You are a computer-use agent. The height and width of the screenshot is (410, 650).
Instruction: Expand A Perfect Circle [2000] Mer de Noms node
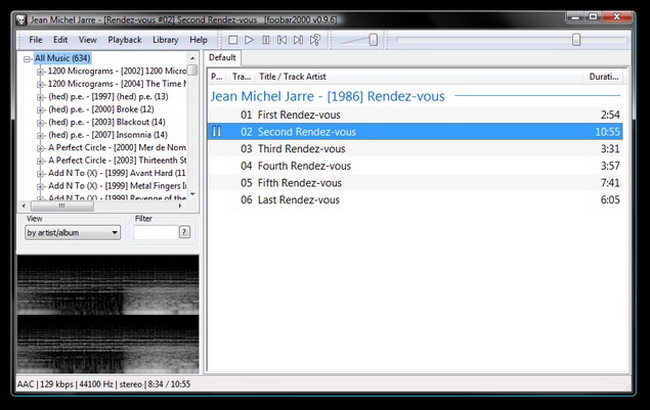point(40,148)
